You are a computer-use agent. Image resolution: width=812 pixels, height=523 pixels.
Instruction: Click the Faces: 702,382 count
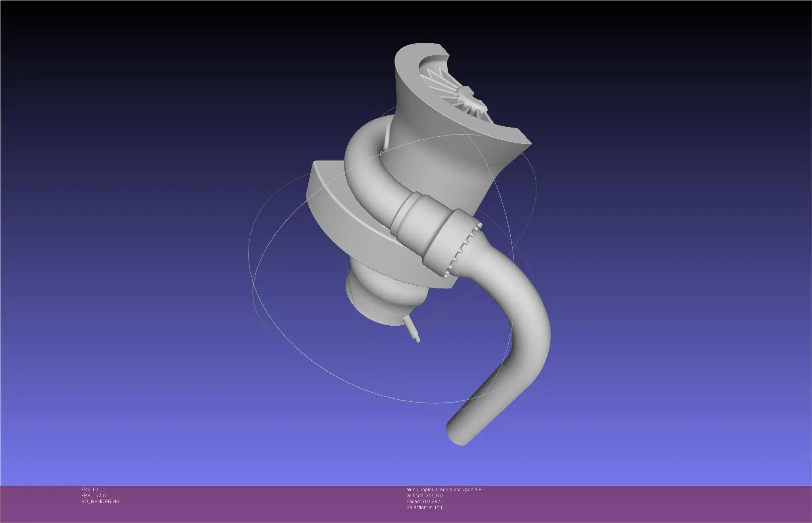point(423,502)
